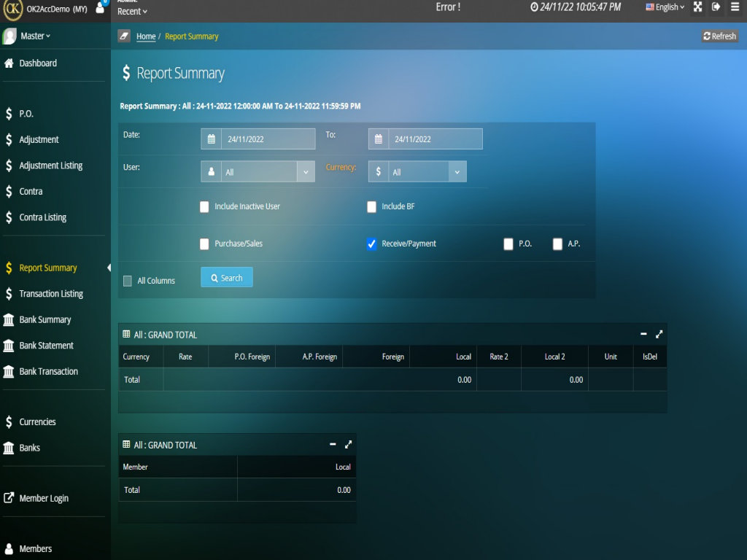Minimize the Member GRAND TOTAL panel

(x=333, y=444)
